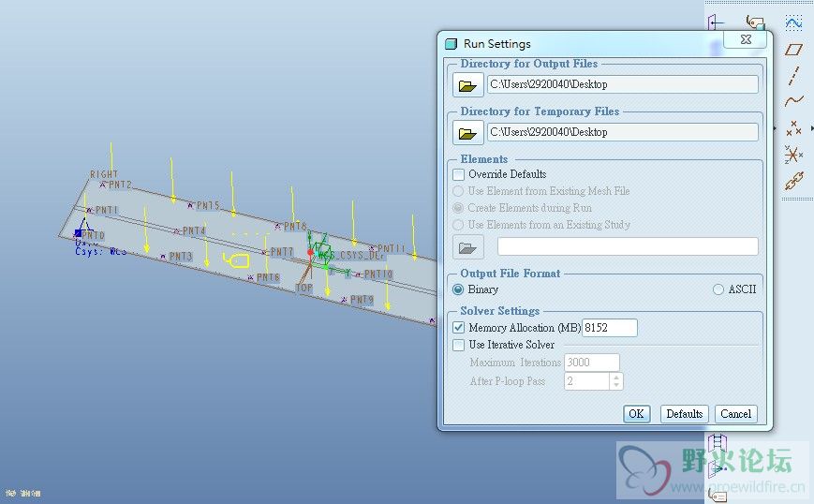Select the Sketch tool icon with the blue curve
The height and width of the screenshot is (504, 814).
(793, 22)
